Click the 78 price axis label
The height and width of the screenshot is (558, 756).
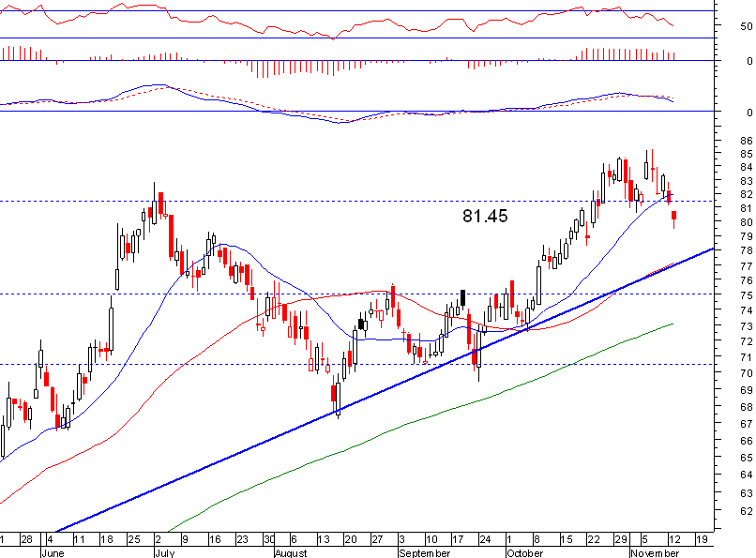point(747,250)
